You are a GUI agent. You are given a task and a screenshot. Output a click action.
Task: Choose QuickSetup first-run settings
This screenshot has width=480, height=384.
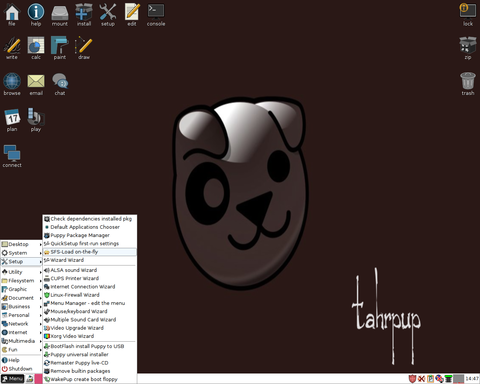click(90, 244)
